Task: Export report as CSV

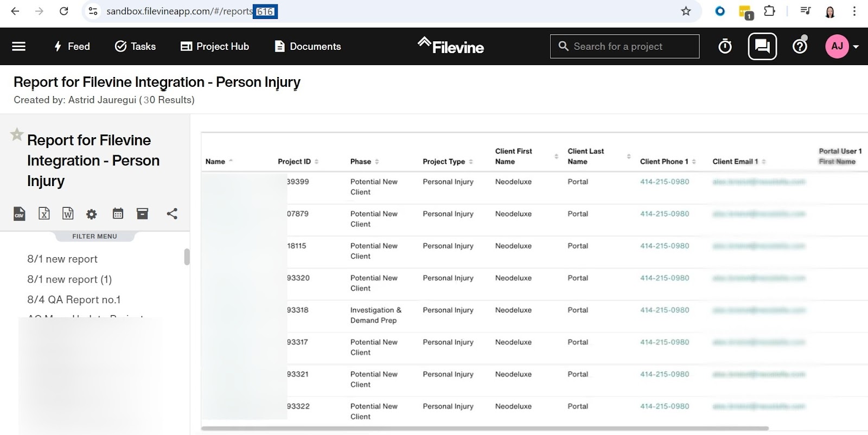Action: pyautogui.click(x=20, y=214)
